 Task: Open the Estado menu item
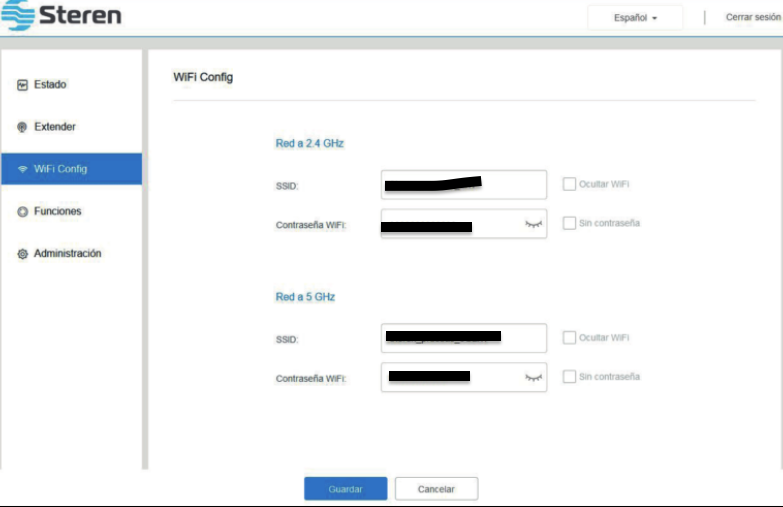71,84
